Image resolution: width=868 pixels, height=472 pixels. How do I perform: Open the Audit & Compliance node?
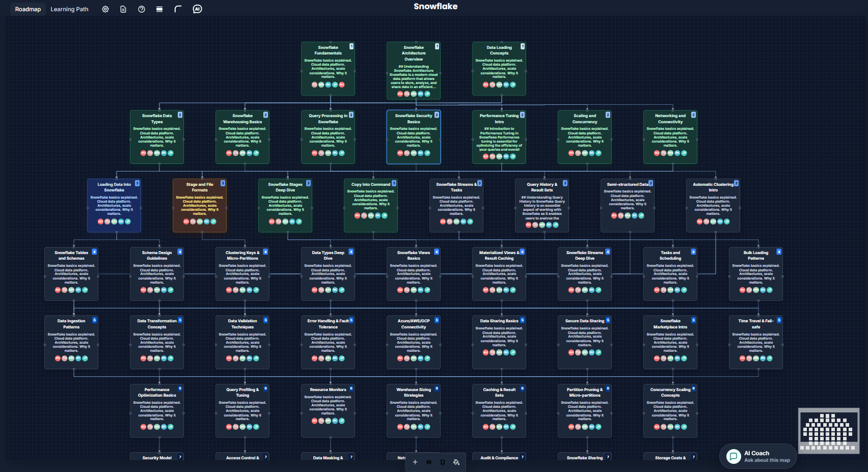[x=499, y=457]
